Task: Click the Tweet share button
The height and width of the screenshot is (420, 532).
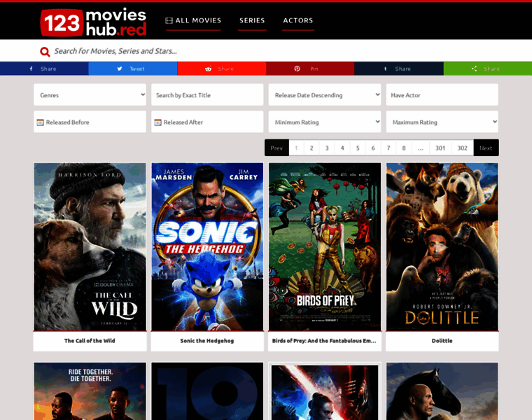Action: (133, 69)
